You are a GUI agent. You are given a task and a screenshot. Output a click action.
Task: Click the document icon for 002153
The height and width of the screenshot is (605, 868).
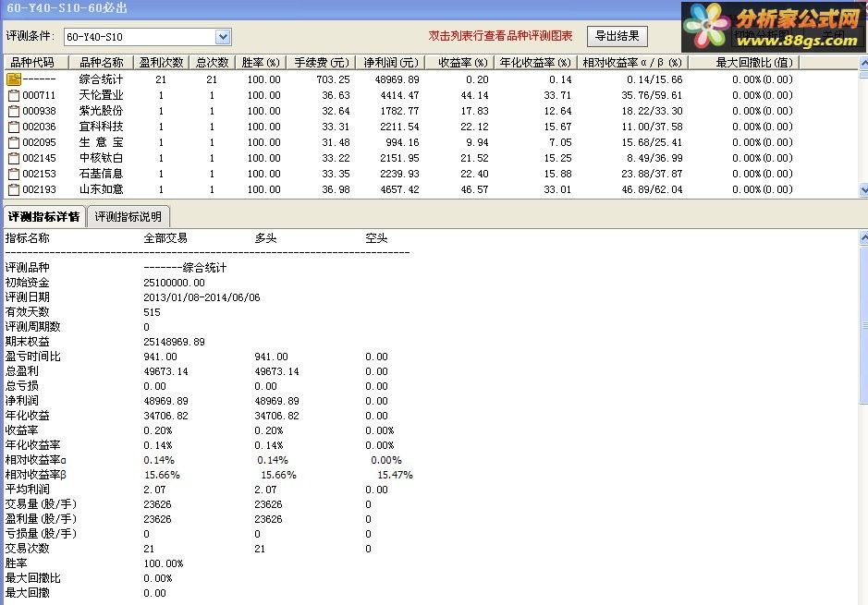(14, 175)
